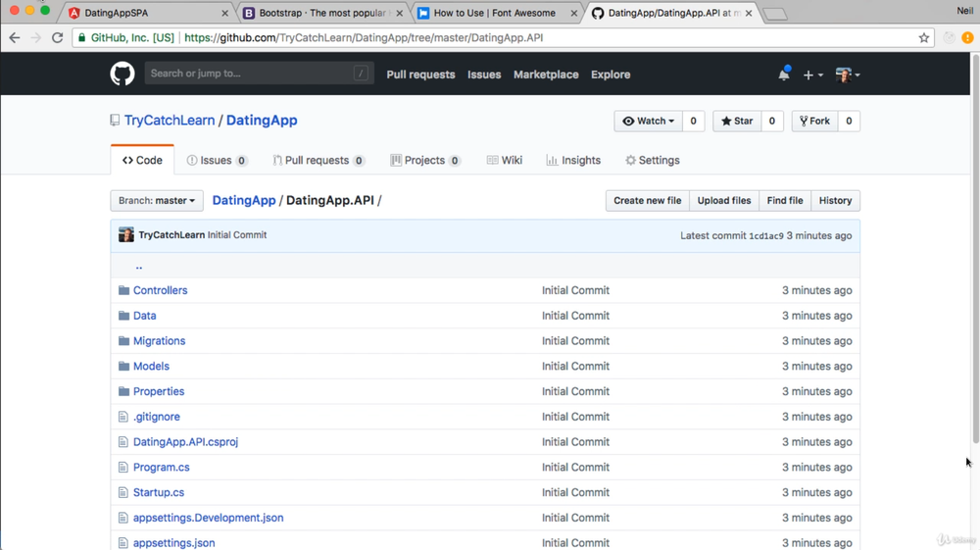Open DatingApp breadcrumb link
This screenshot has width=980, height=550.
coord(244,201)
